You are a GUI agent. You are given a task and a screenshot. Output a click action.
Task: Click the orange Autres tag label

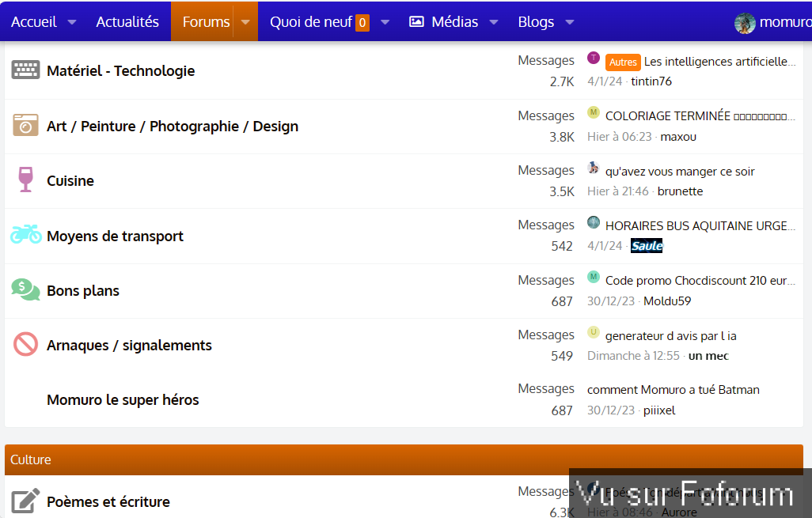pos(623,62)
